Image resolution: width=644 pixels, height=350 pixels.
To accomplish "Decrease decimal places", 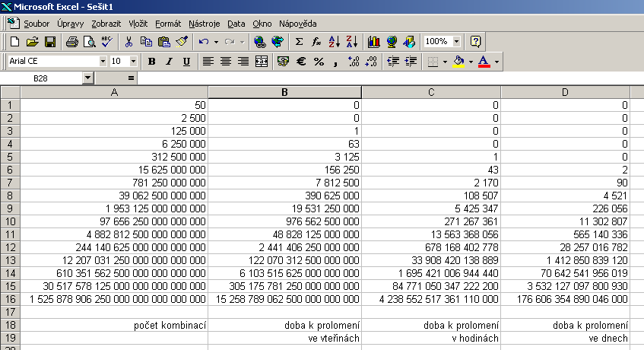I will click(371, 62).
